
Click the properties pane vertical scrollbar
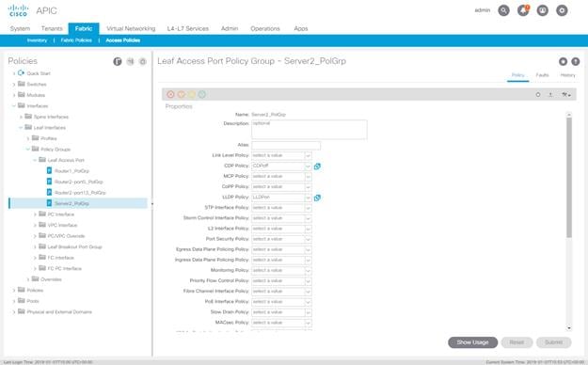coord(569,178)
